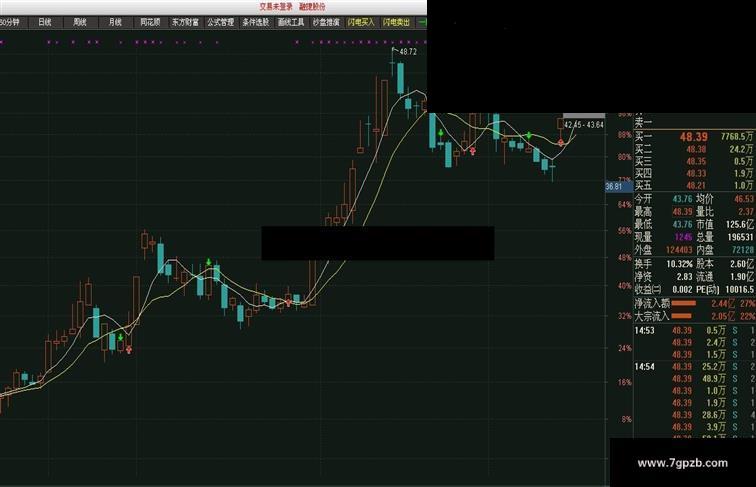The height and width of the screenshot is (487, 756).
Task: Click the 均价 46.53 average price
Action: pyautogui.click(x=743, y=199)
